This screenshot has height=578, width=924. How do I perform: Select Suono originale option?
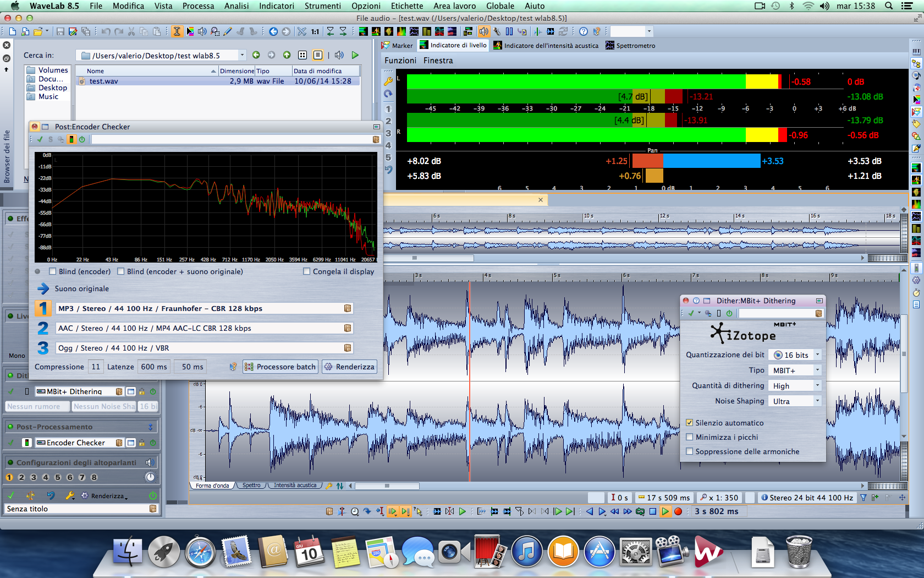click(81, 288)
